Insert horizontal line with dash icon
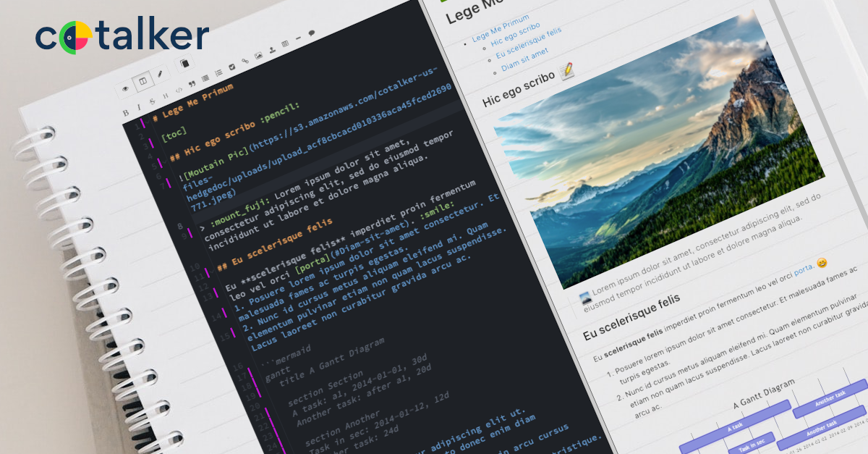Image resolution: width=868 pixels, height=454 pixels. [298, 38]
